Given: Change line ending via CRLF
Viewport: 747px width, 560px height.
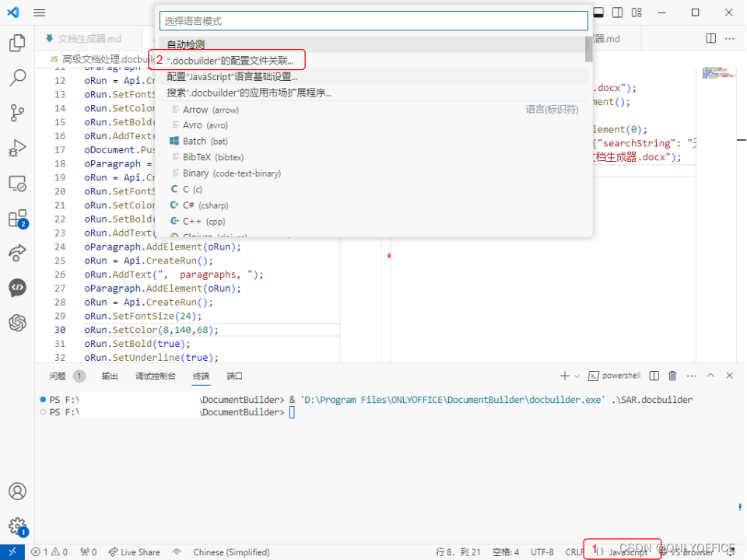Looking at the screenshot, I should click(574, 552).
